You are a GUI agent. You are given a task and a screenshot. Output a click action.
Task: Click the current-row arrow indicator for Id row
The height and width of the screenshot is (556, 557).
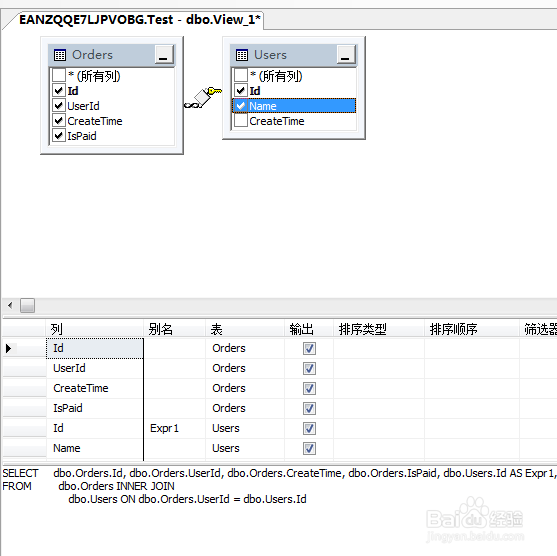[x=9, y=348]
